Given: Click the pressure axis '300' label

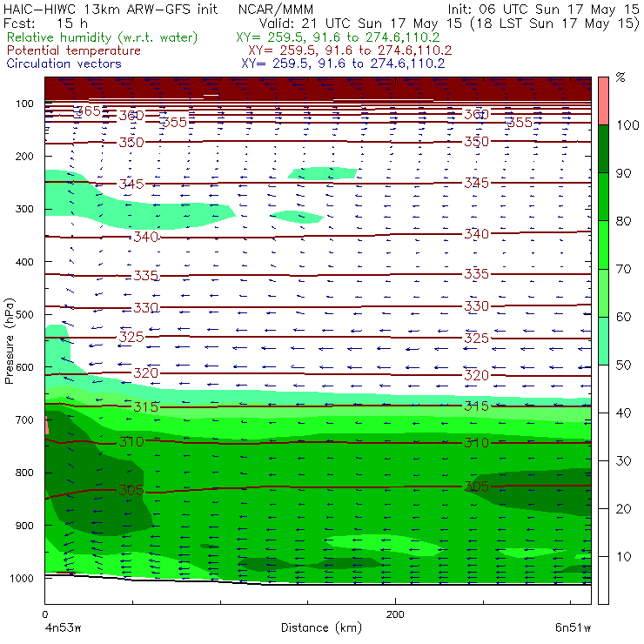Looking at the screenshot, I should [24, 209].
